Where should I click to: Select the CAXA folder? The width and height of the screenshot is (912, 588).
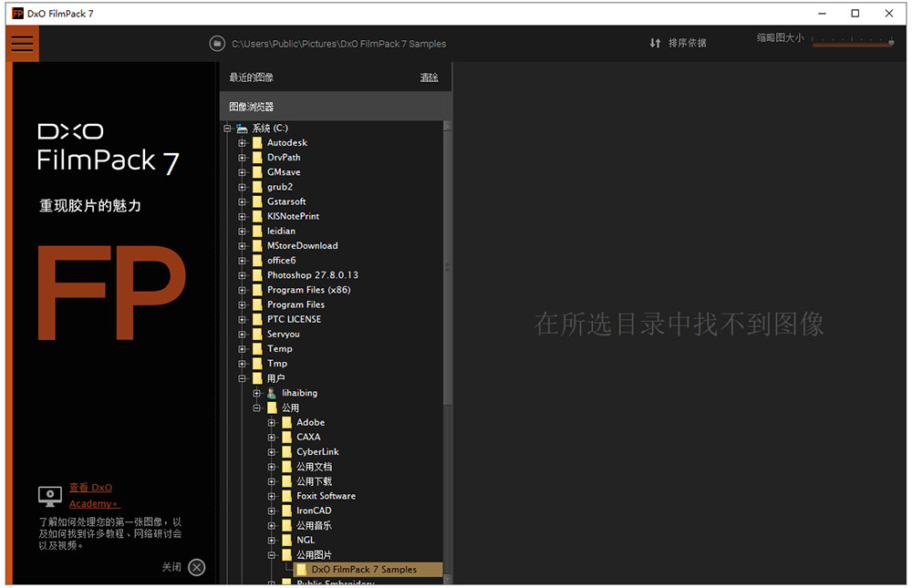pos(308,437)
